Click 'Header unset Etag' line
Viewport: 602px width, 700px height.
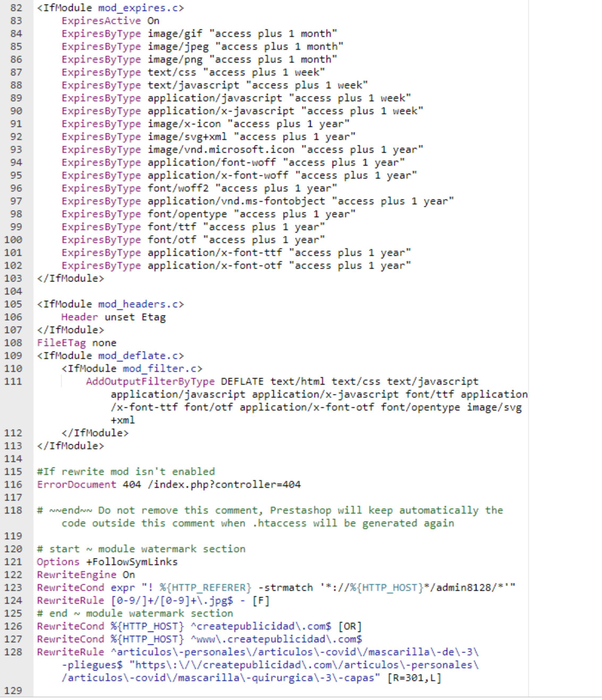pyautogui.click(x=113, y=317)
